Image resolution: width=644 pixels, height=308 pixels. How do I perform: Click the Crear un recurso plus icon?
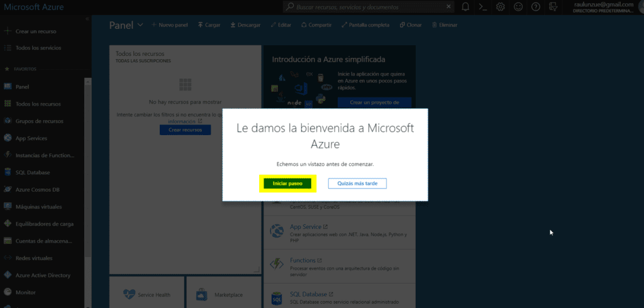pyautogui.click(x=8, y=31)
